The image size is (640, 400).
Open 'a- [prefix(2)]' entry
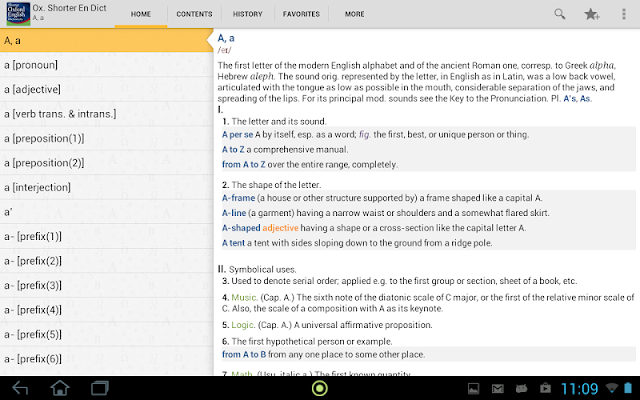(107, 261)
